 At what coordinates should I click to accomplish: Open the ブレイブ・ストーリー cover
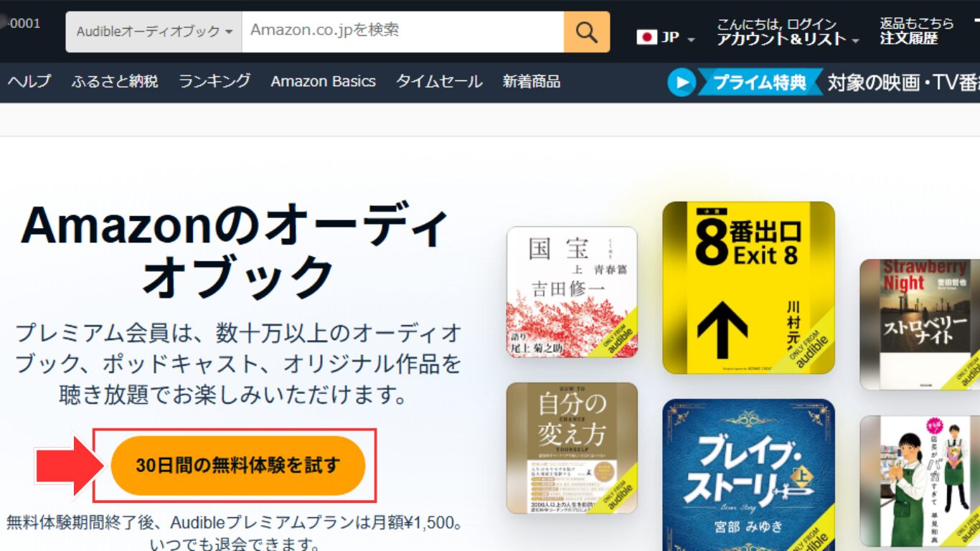[x=748, y=475]
